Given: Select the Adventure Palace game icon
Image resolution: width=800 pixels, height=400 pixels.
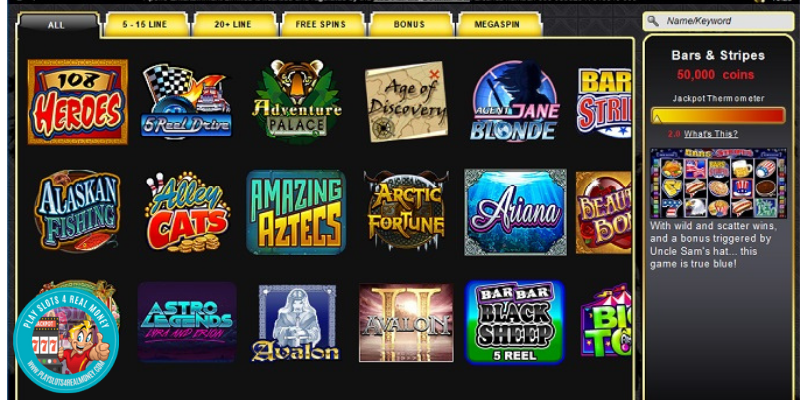Looking at the screenshot, I should pyautogui.click(x=297, y=101).
